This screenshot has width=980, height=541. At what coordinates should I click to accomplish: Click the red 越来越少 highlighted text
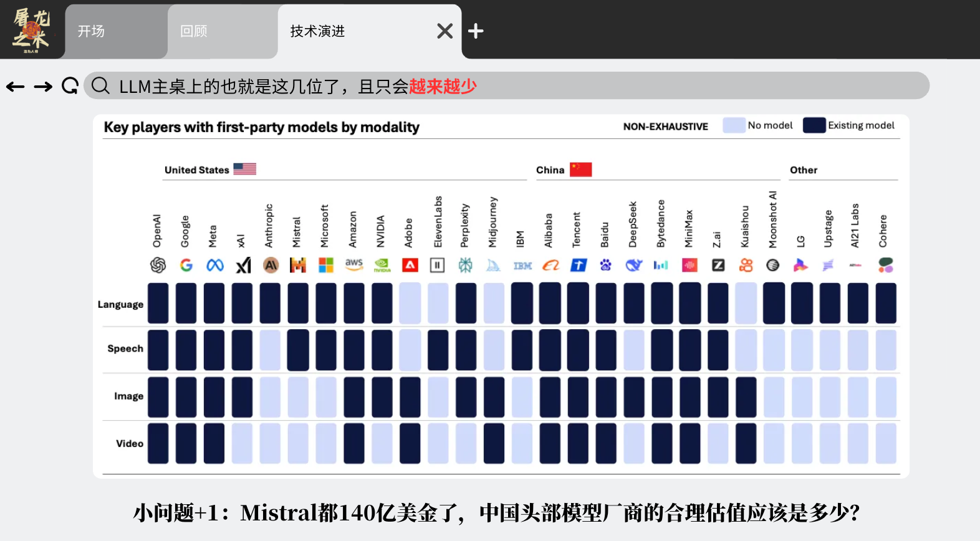click(443, 87)
